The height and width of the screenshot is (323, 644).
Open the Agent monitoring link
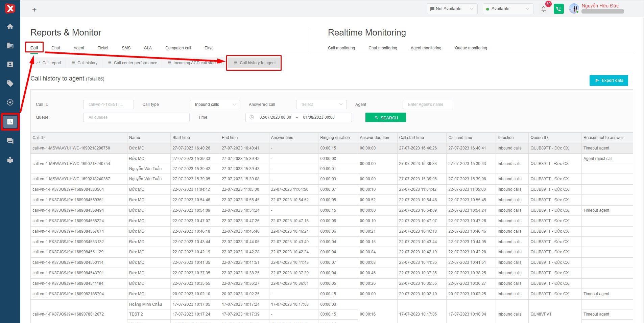point(426,48)
